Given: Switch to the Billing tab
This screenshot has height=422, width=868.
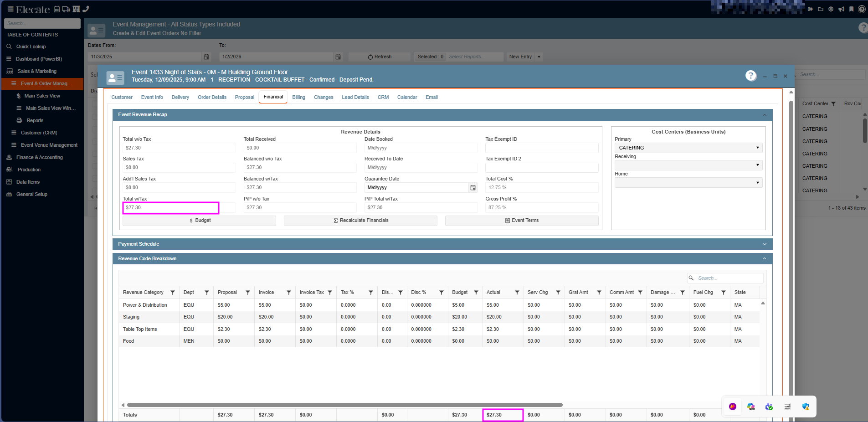Looking at the screenshot, I should (x=298, y=97).
